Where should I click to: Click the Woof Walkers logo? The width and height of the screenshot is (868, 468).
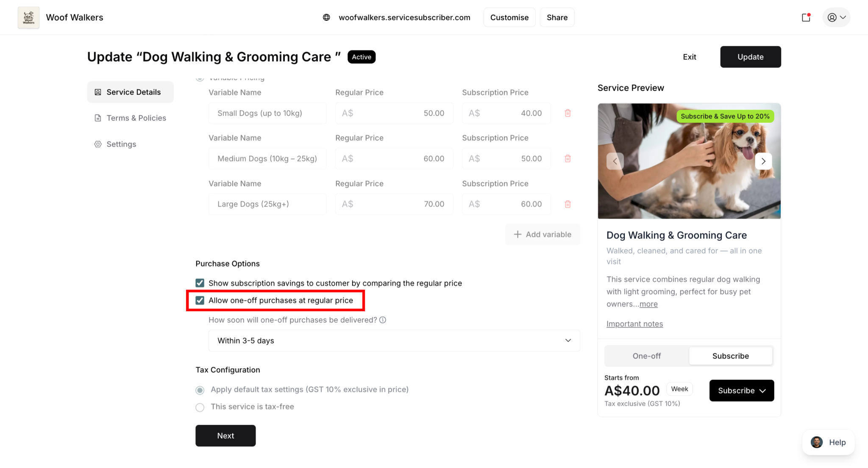point(28,17)
